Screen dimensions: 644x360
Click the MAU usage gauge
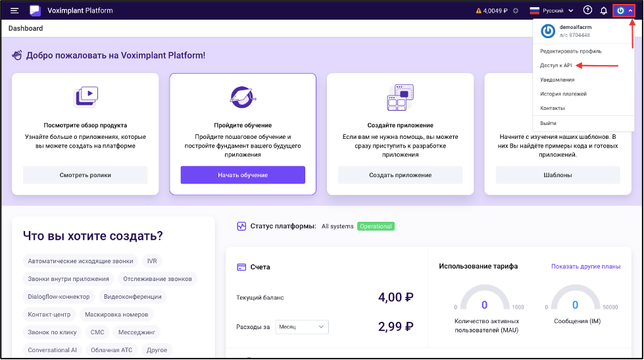[x=485, y=297]
